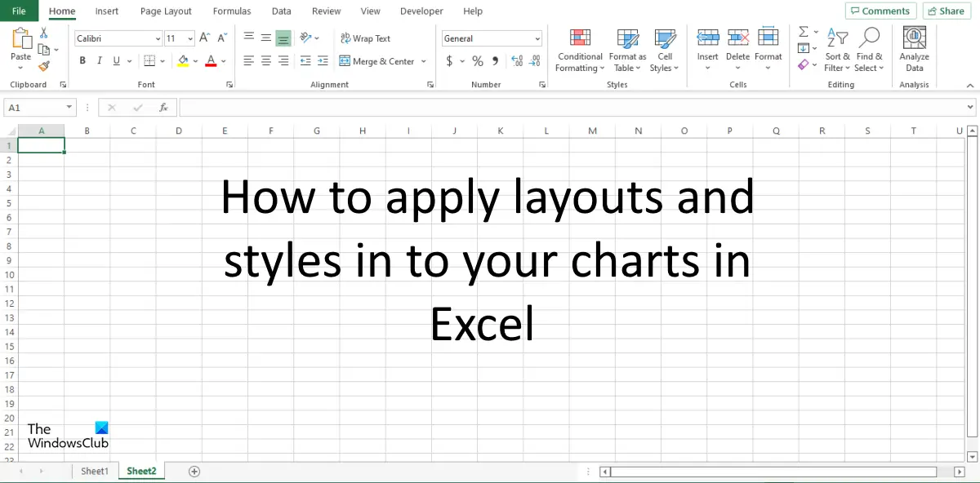Image resolution: width=980 pixels, height=483 pixels.
Task: Open the font size dropdown
Action: 190,38
